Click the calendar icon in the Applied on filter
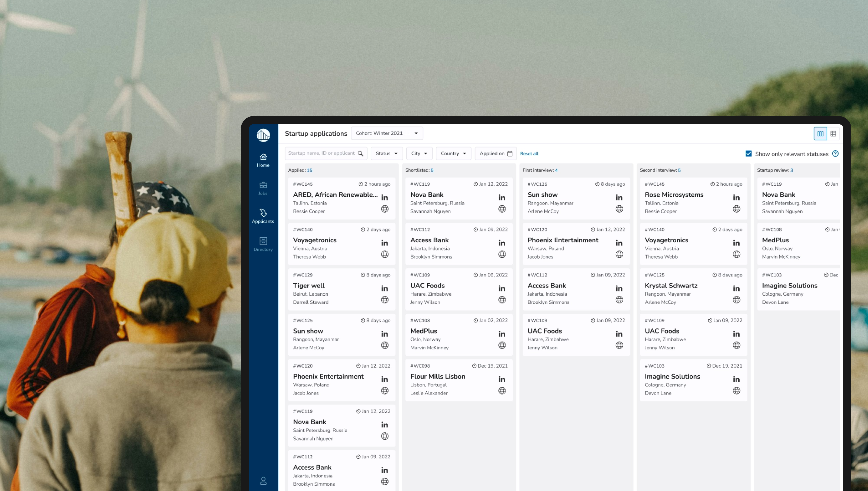868x491 pixels. (510, 153)
